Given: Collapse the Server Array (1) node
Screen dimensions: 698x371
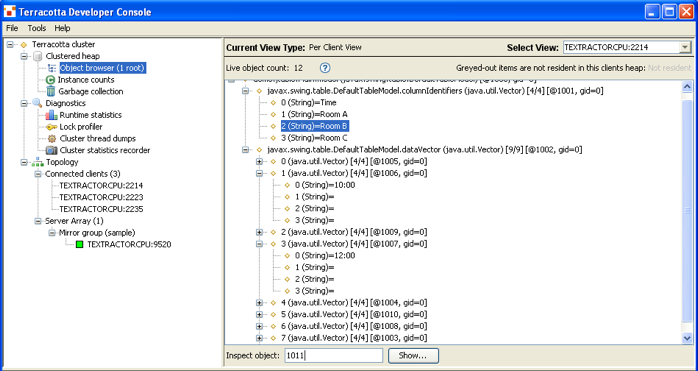Looking at the screenshot, I should (x=38, y=221).
